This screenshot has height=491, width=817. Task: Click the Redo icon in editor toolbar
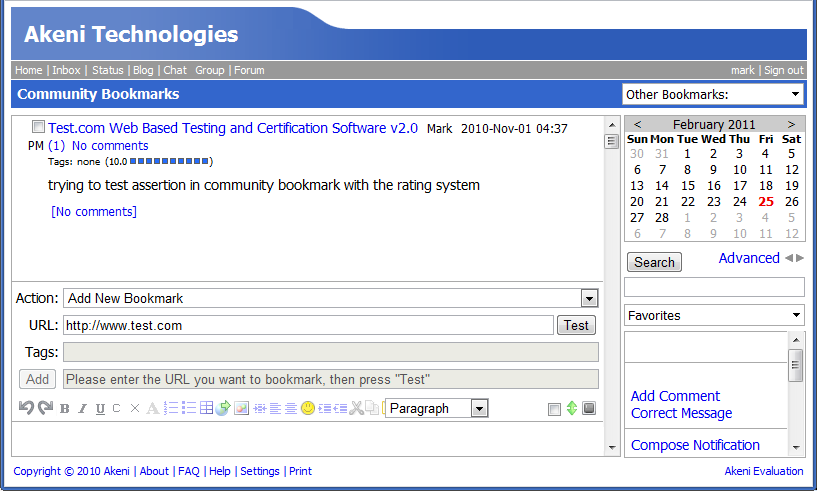pyautogui.click(x=45, y=408)
